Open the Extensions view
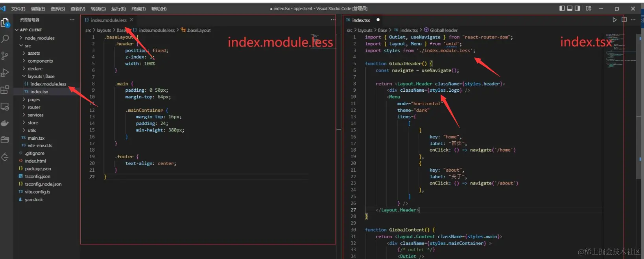Screen dimensions: 644x259 click(x=5, y=89)
